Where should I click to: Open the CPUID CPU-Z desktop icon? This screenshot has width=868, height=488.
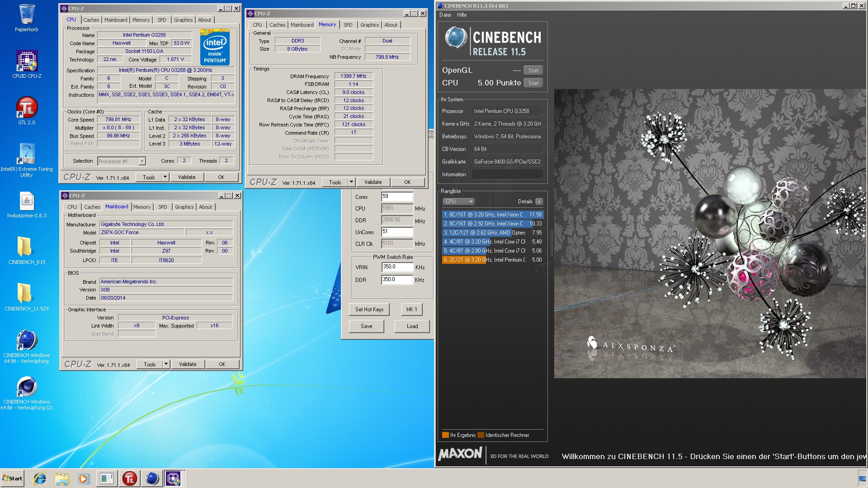27,65
